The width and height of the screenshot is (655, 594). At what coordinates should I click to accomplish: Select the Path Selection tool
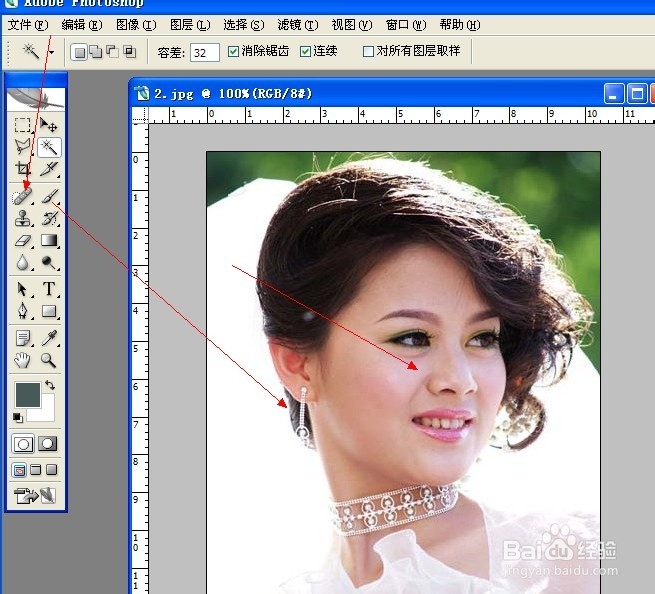[23, 289]
